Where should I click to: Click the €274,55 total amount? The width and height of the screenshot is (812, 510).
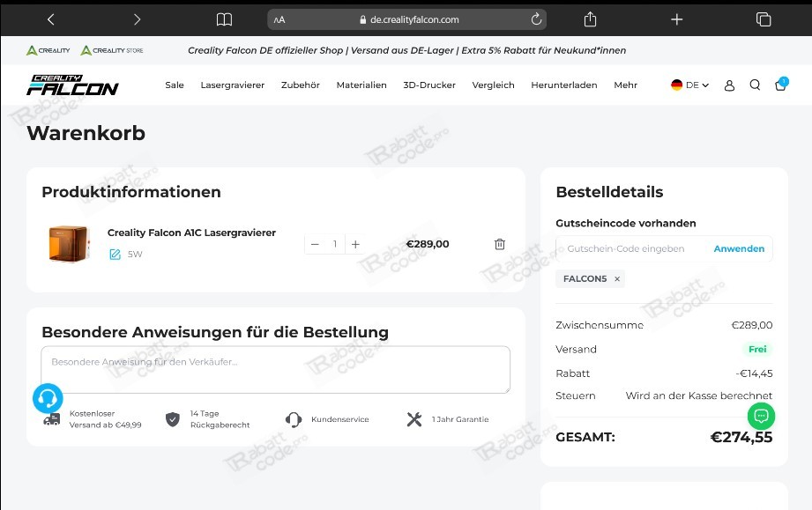pyautogui.click(x=741, y=438)
